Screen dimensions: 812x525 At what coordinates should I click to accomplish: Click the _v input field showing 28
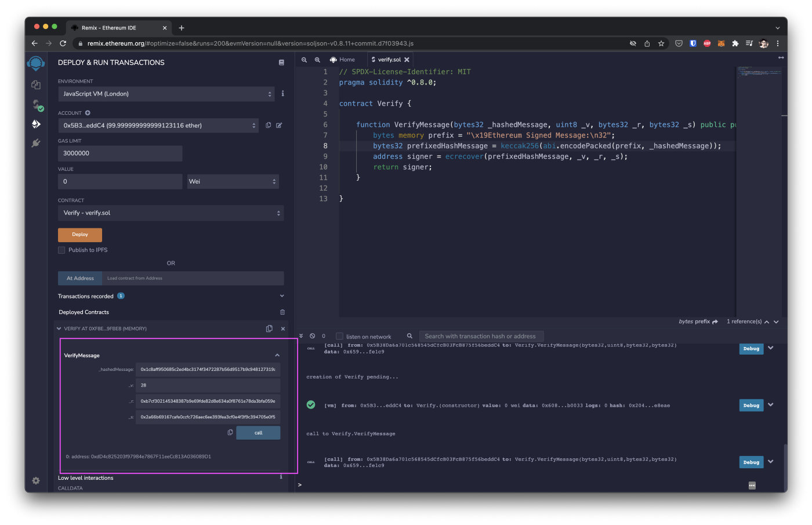(x=208, y=385)
